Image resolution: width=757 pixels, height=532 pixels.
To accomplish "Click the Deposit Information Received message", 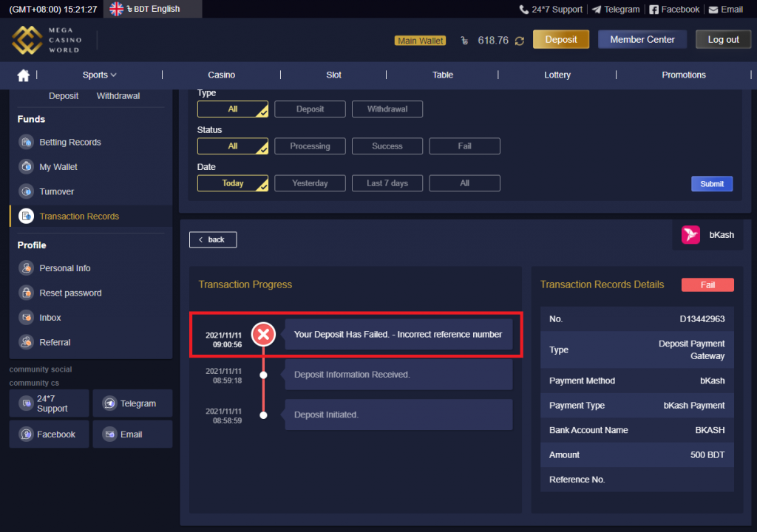I will pos(398,375).
